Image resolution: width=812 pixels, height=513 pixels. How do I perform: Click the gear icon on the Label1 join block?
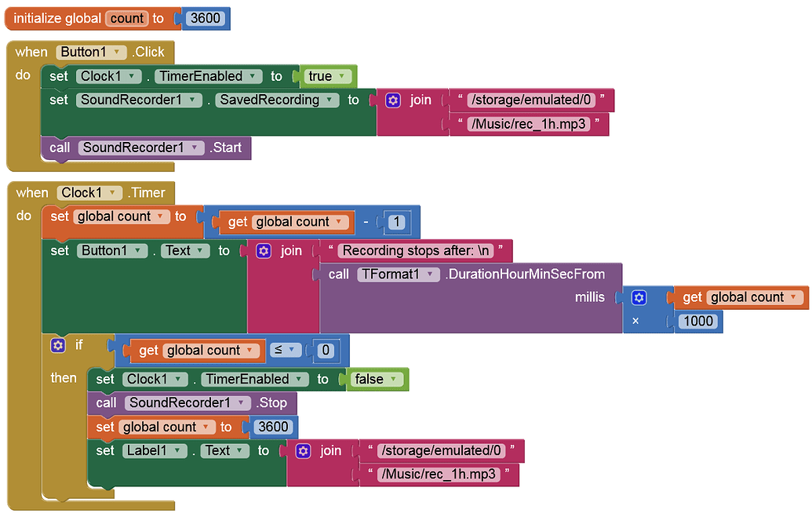[x=303, y=451]
